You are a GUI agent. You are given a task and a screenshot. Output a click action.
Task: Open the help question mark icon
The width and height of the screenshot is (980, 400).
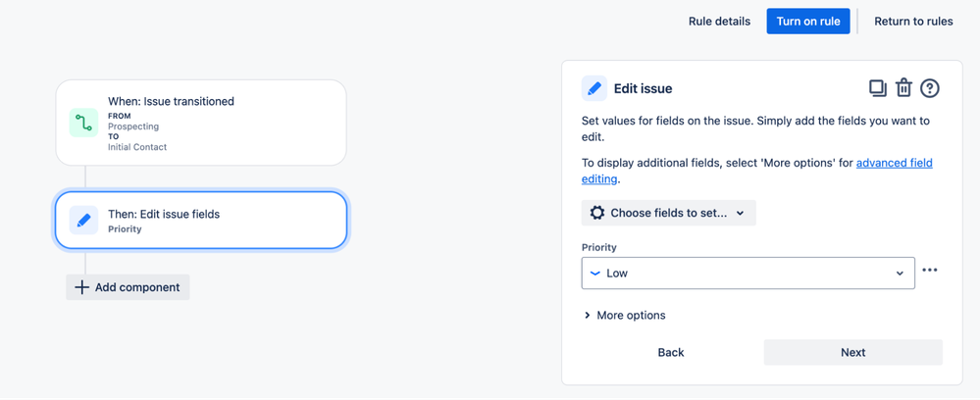[930, 88]
